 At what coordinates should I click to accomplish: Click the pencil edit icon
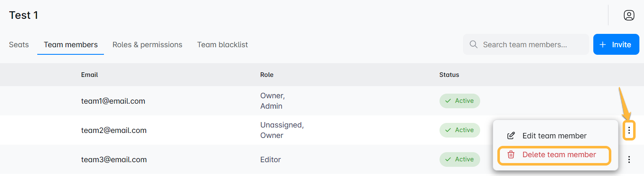511,136
